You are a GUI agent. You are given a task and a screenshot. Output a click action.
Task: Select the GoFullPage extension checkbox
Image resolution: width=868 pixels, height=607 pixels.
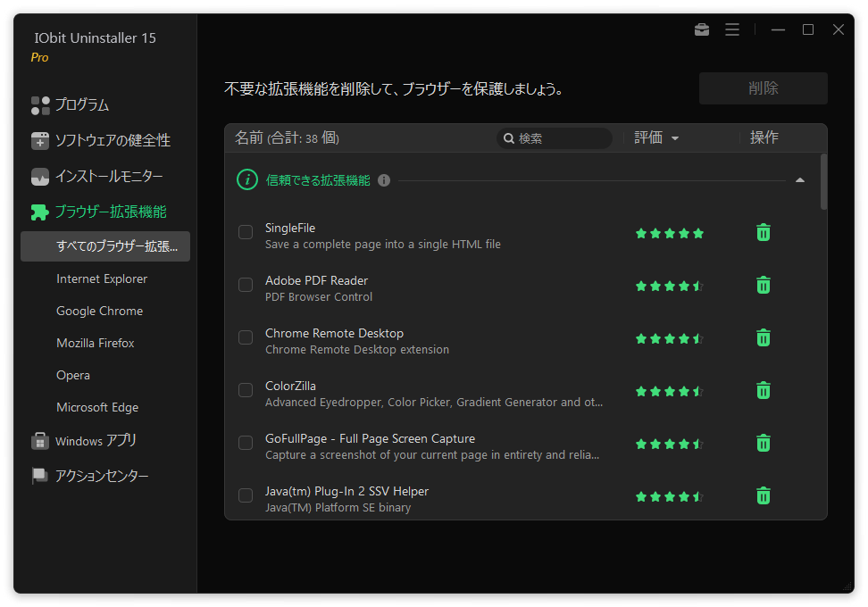246,444
